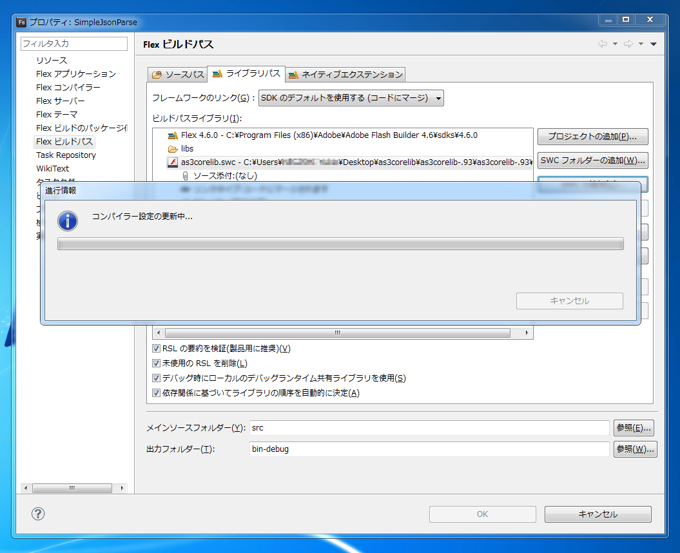680x553 pixels.
Task: Open the forward history dropdown arrow
Action: click(x=641, y=44)
